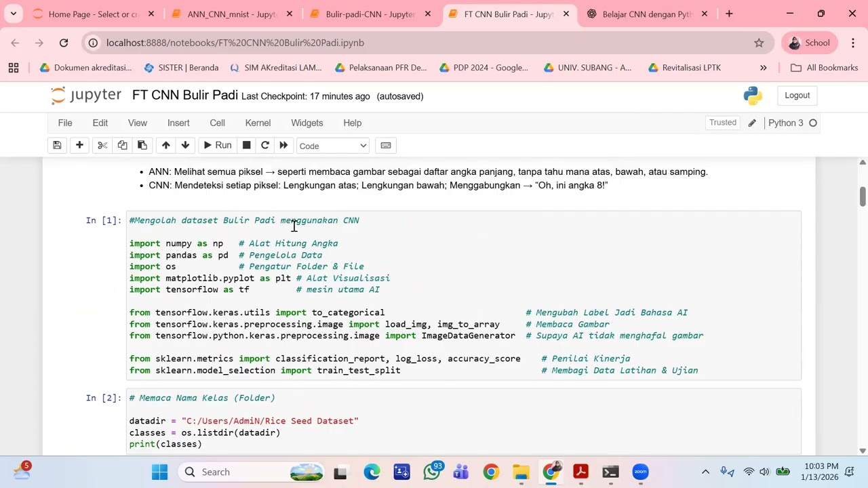Open taskbar clock 10:03 PM
The width and height of the screenshot is (868, 488).
[x=819, y=472]
